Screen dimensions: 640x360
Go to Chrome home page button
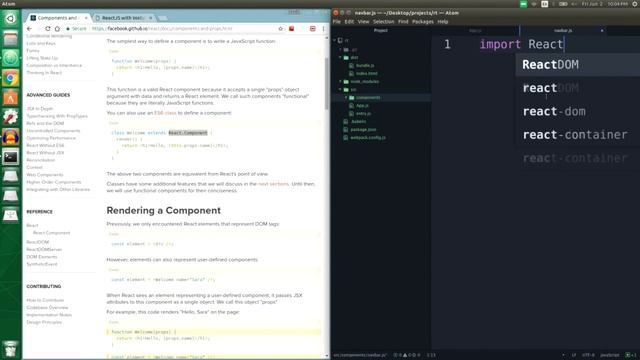57,29
